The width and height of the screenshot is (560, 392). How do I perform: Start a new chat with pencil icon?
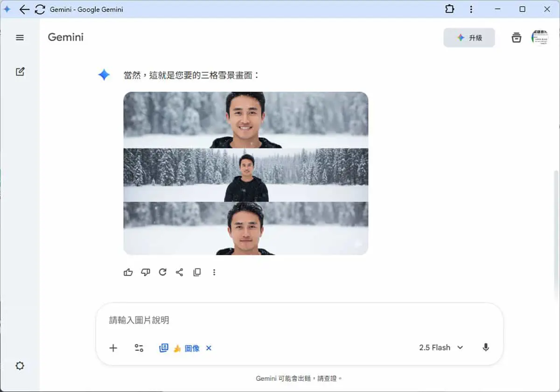(x=20, y=71)
